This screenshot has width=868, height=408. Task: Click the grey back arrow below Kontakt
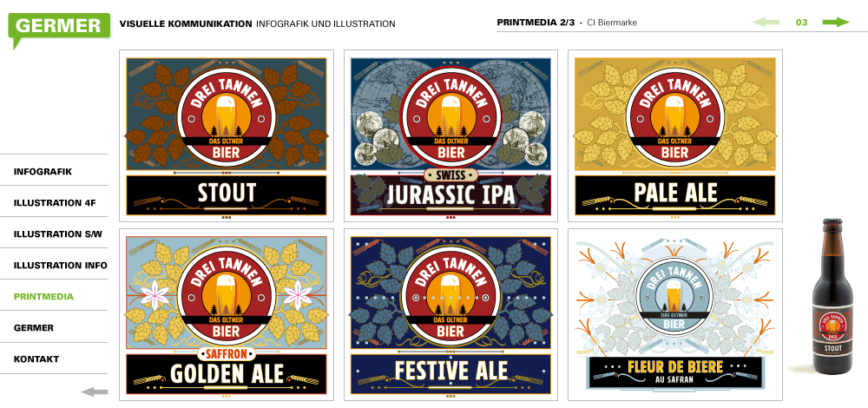(x=95, y=392)
